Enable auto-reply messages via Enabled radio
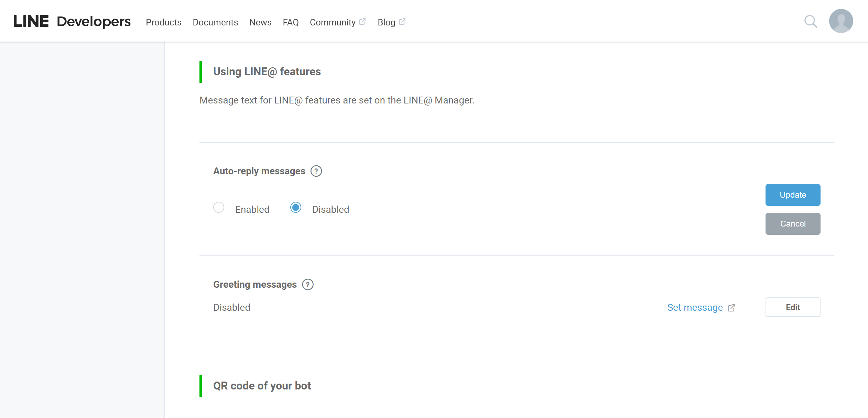 tap(219, 208)
